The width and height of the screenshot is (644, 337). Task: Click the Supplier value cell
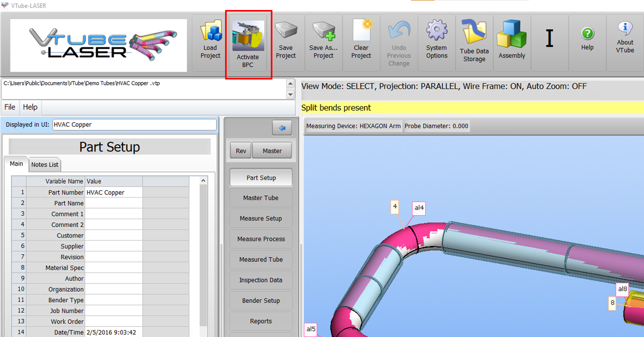(x=114, y=246)
